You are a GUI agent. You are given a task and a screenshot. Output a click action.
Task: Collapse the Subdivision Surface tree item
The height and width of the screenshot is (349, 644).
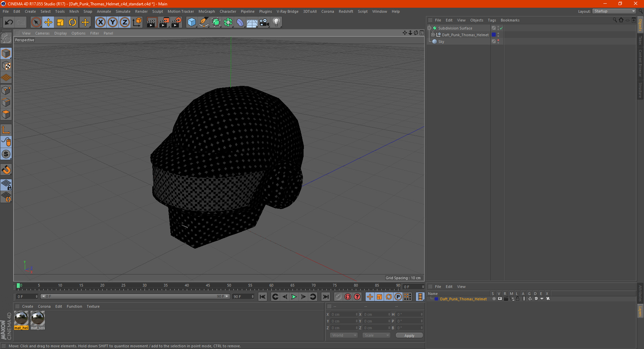[x=429, y=28]
